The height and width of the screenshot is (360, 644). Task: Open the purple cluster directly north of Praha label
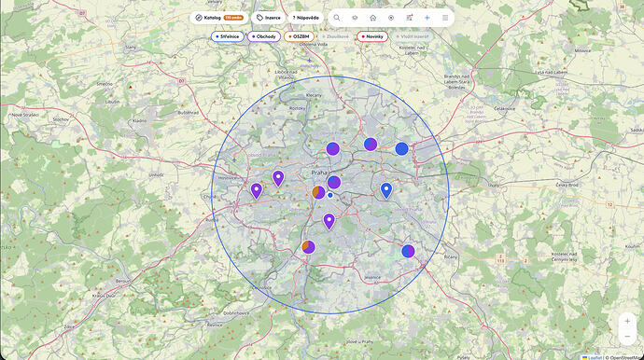tap(332, 148)
